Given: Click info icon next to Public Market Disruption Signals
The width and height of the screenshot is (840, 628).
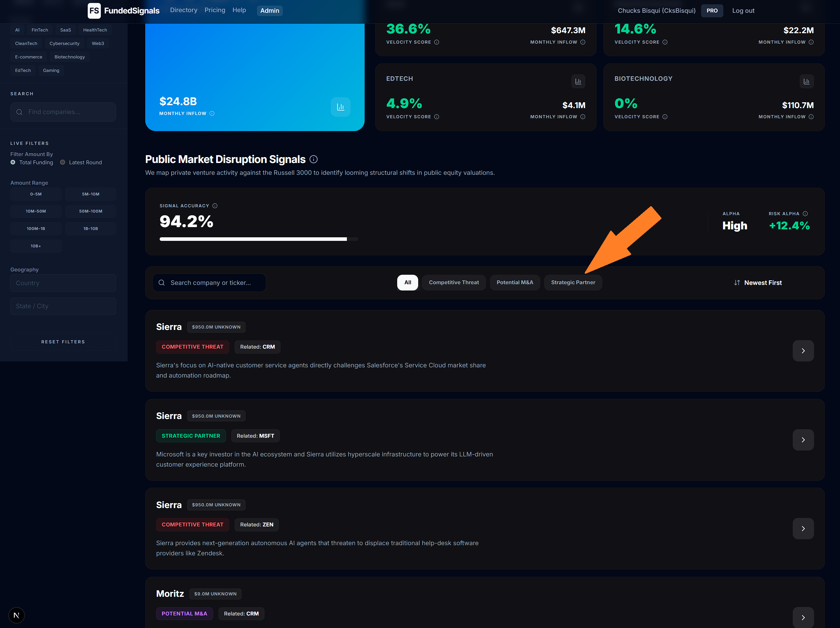Looking at the screenshot, I should click(x=313, y=159).
